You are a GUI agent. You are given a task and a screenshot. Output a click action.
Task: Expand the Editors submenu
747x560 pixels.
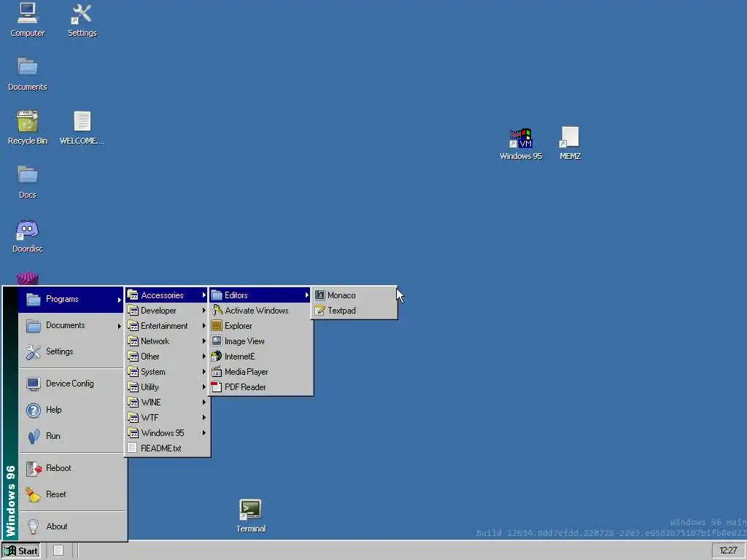[260, 295]
